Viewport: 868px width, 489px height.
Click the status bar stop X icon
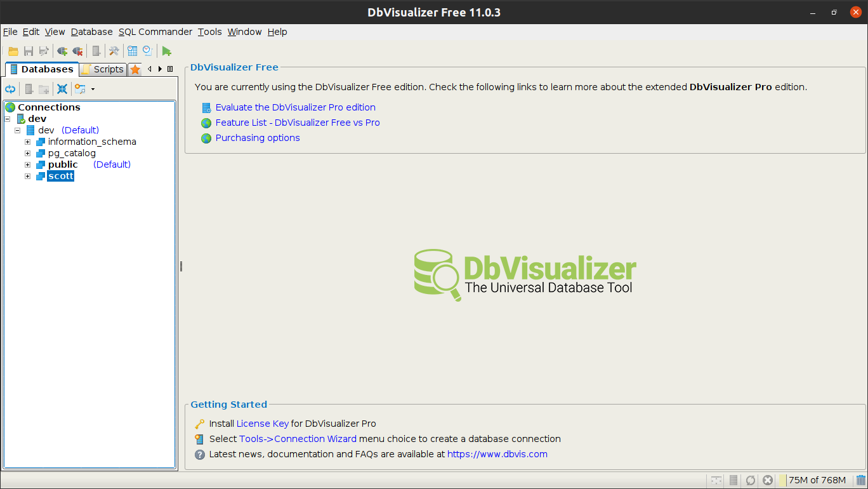tap(768, 480)
